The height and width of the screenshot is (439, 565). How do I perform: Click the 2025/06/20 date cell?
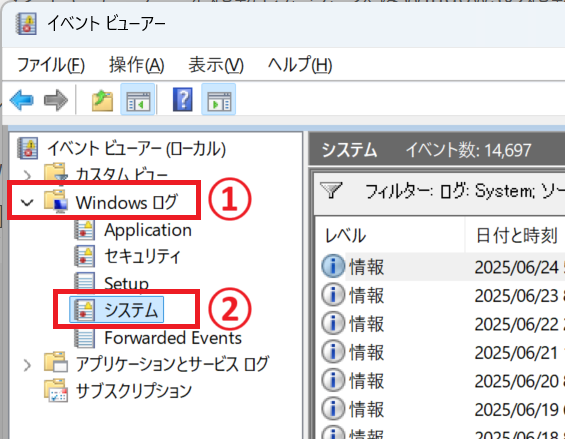(516, 381)
